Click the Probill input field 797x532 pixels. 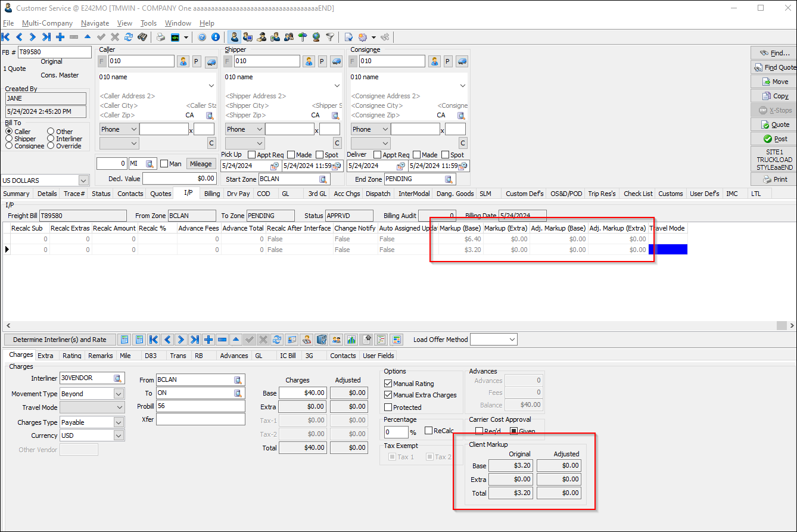point(200,406)
